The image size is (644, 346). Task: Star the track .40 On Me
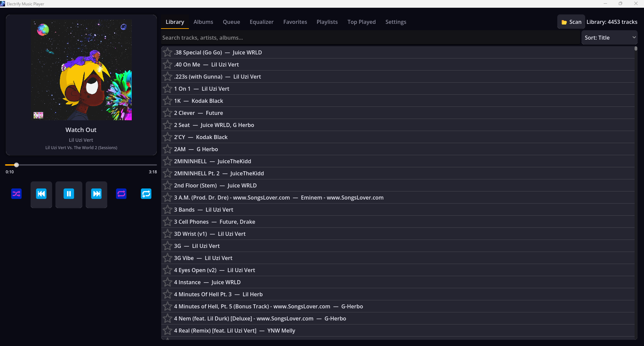point(167,64)
